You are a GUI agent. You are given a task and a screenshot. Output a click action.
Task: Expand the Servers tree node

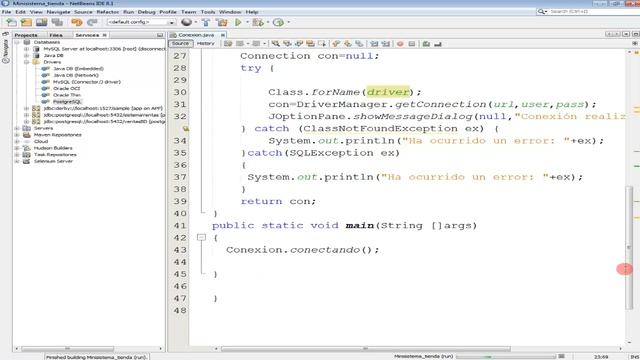[x=17, y=128]
